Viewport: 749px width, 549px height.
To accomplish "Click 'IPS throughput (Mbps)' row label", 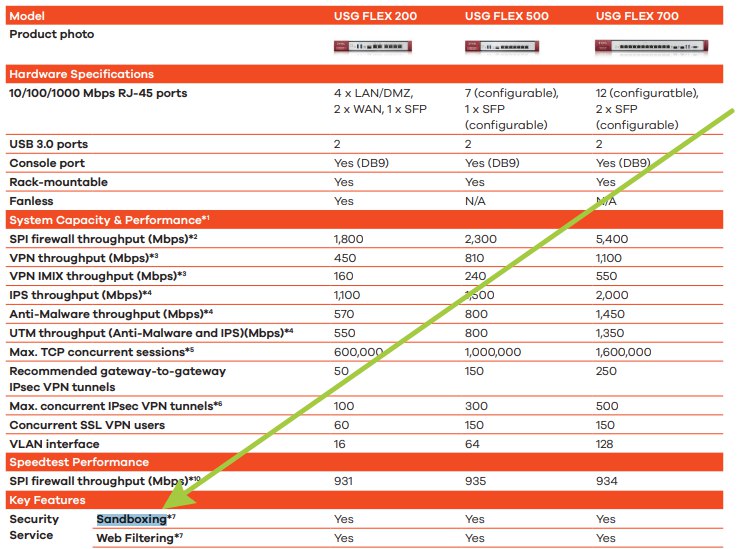I will click(80, 295).
